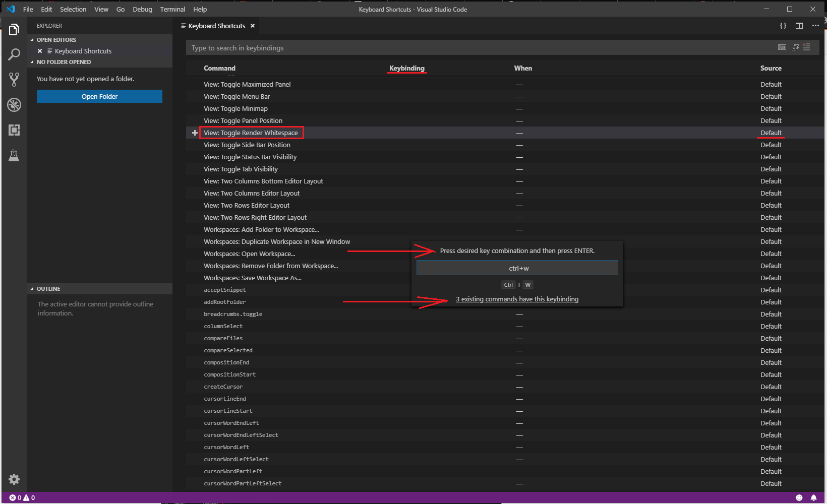Click the Keybinding column header

tap(407, 68)
